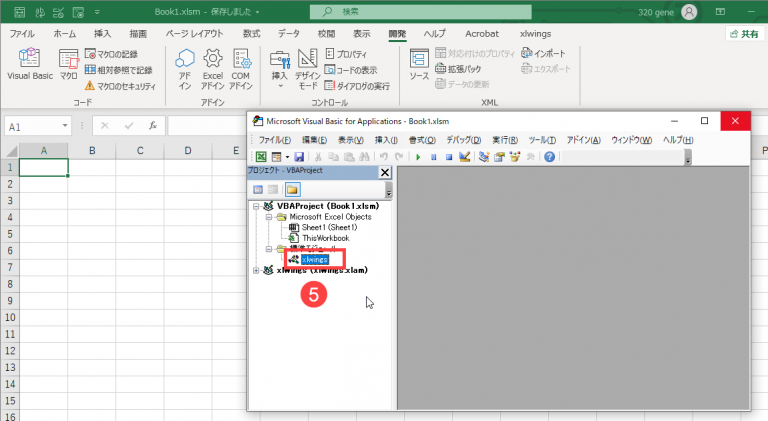
Task: Toggle Folders view in Project pane
Action: [292, 189]
